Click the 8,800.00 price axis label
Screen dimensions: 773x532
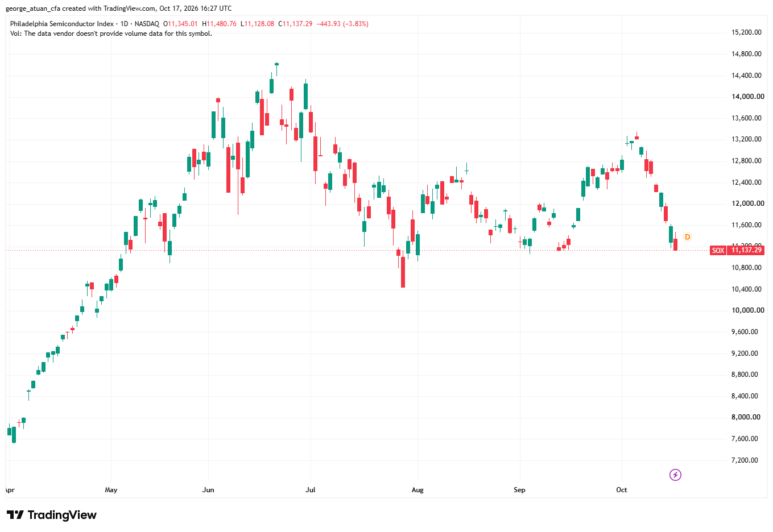[x=745, y=375]
